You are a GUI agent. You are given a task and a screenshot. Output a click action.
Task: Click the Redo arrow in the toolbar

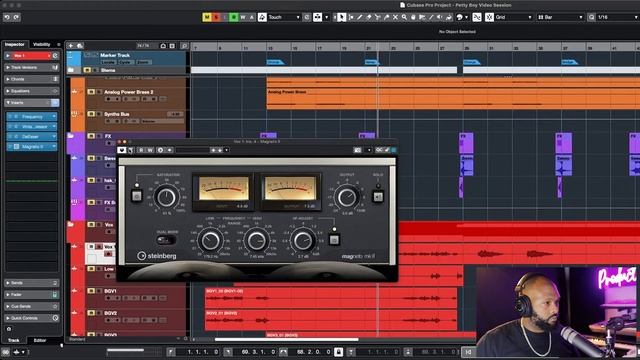coord(16,17)
